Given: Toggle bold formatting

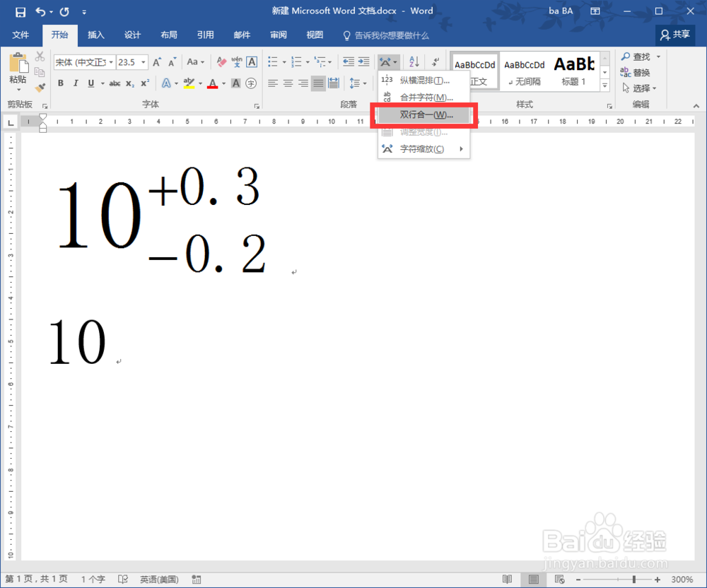Looking at the screenshot, I should [61, 83].
